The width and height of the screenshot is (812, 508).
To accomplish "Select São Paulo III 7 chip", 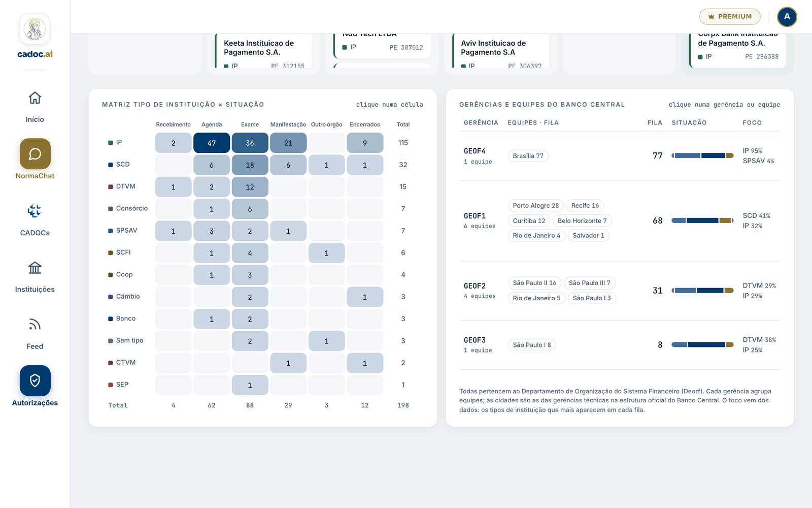I will point(589,283).
